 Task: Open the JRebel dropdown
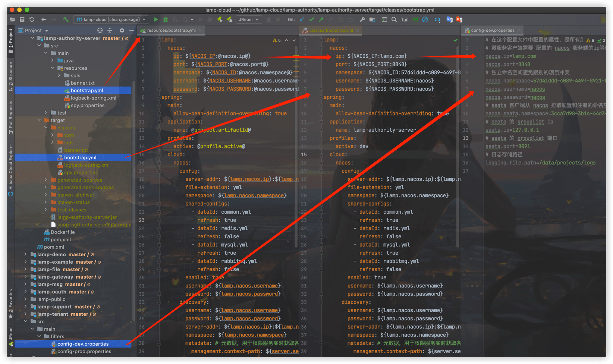[x=248, y=19]
